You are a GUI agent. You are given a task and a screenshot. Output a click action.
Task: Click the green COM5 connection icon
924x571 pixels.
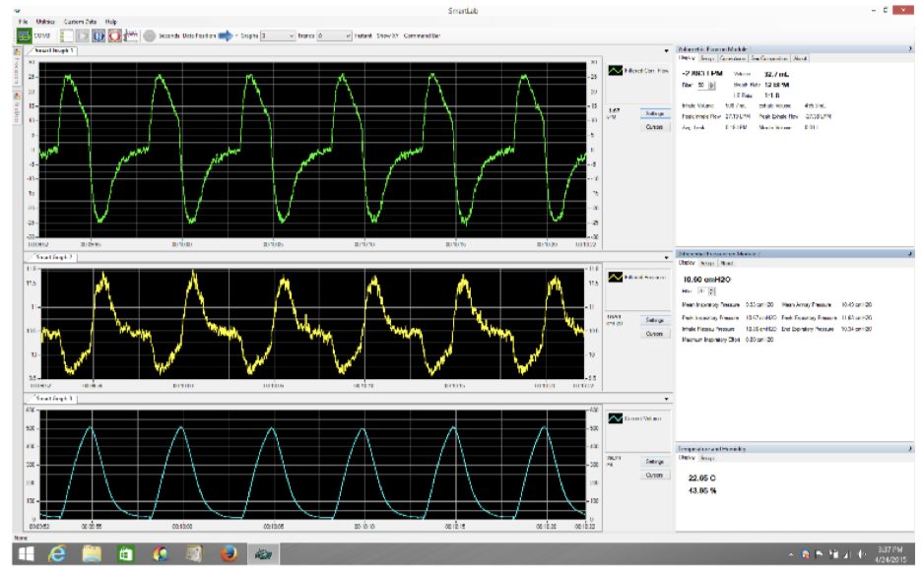point(25,35)
